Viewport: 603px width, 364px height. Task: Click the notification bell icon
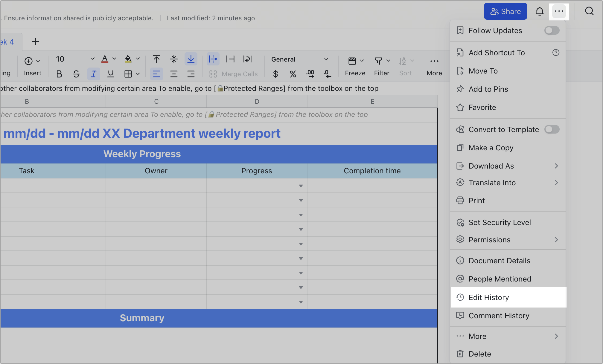[x=540, y=11]
